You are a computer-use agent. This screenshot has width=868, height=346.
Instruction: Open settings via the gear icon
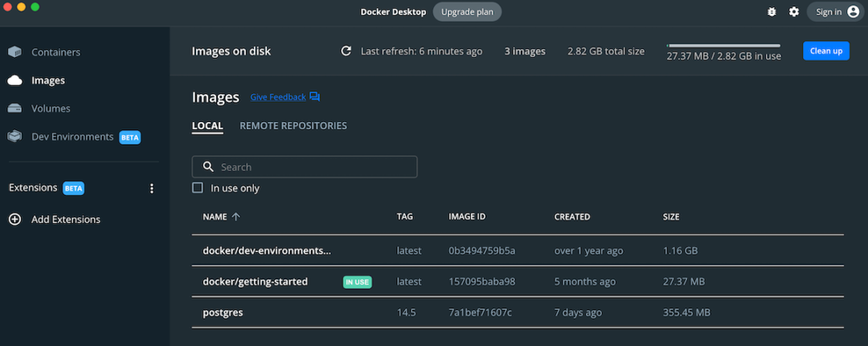tap(794, 12)
